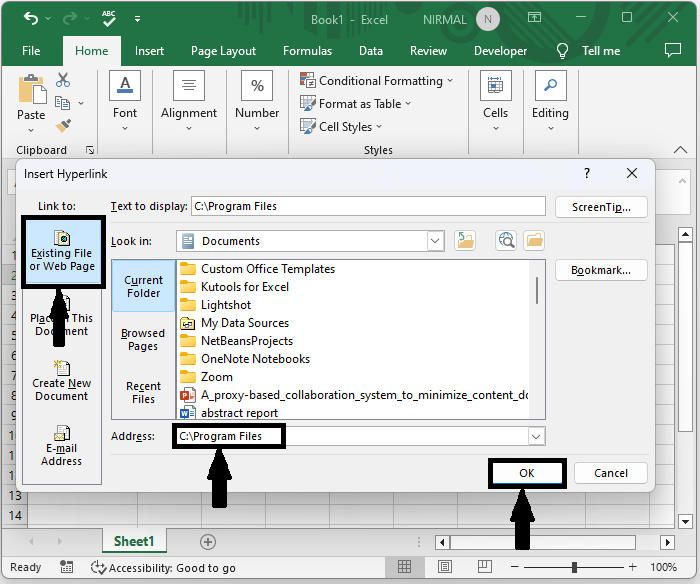Select Create New Document link option
This screenshot has width=700, height=584.
point(61,381)
